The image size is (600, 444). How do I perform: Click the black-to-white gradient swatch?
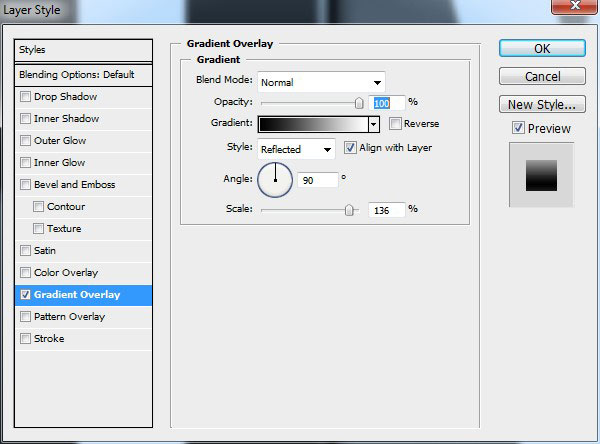[x=312, y=125]
